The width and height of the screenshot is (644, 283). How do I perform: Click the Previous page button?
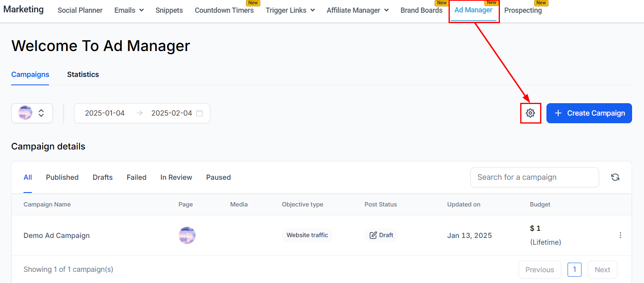click(540, 270)
